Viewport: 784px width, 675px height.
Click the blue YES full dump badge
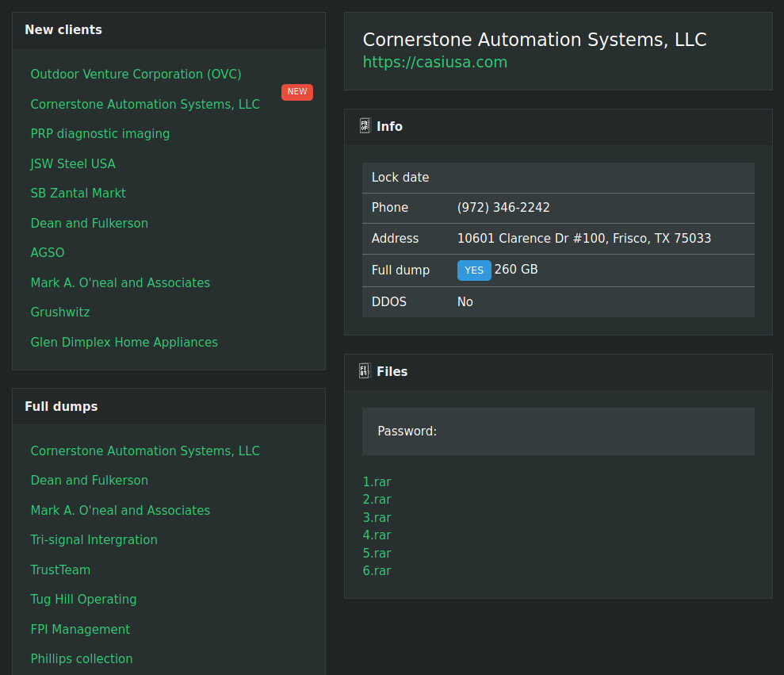point(474,270)
